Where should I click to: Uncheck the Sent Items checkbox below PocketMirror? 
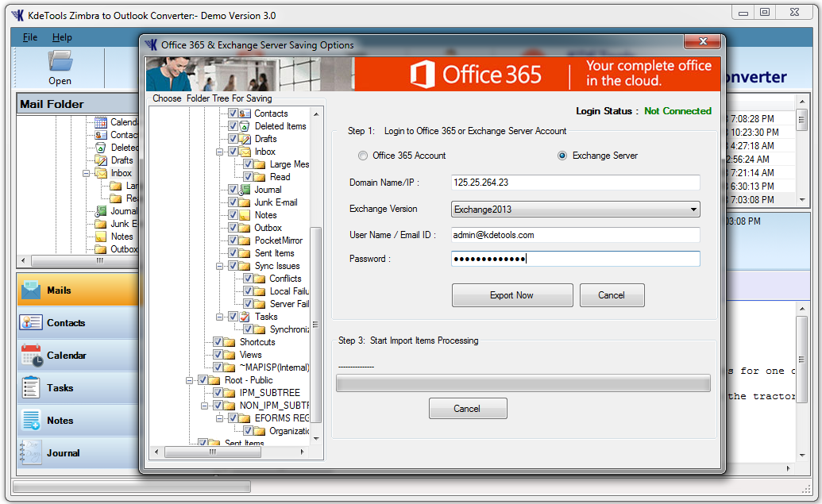tap(233, 253)
